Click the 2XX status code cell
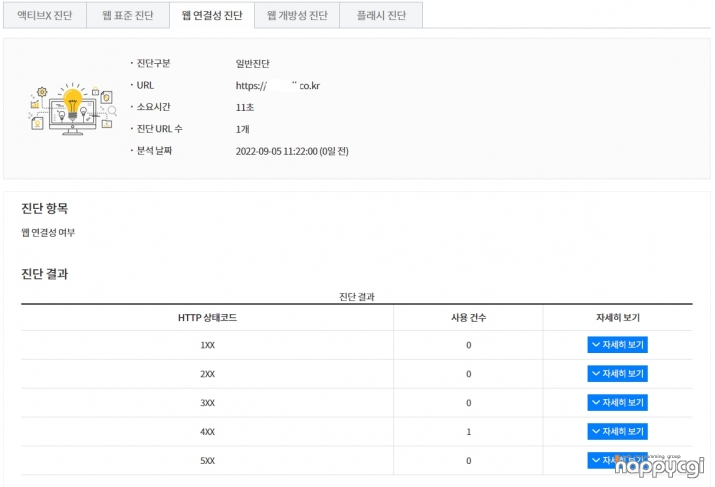 tap(207, 374)
